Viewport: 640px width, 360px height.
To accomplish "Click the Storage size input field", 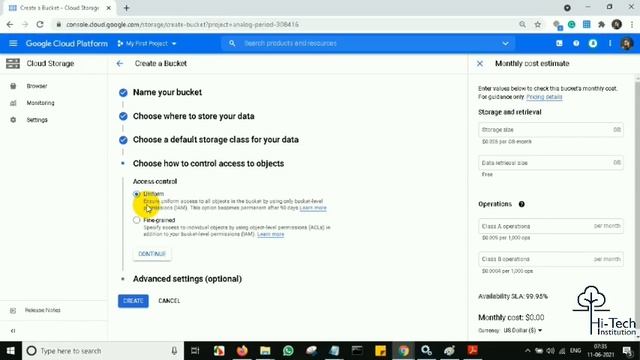I will 551,130.
